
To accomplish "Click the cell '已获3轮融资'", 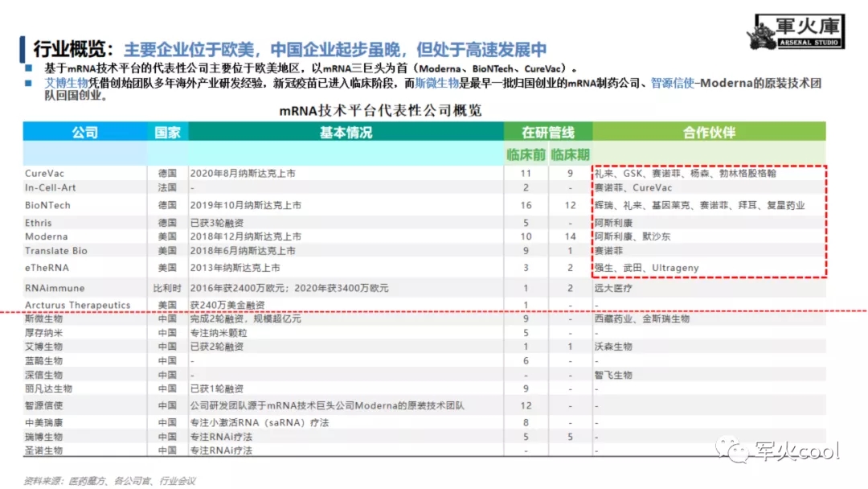I will point(217,223).
